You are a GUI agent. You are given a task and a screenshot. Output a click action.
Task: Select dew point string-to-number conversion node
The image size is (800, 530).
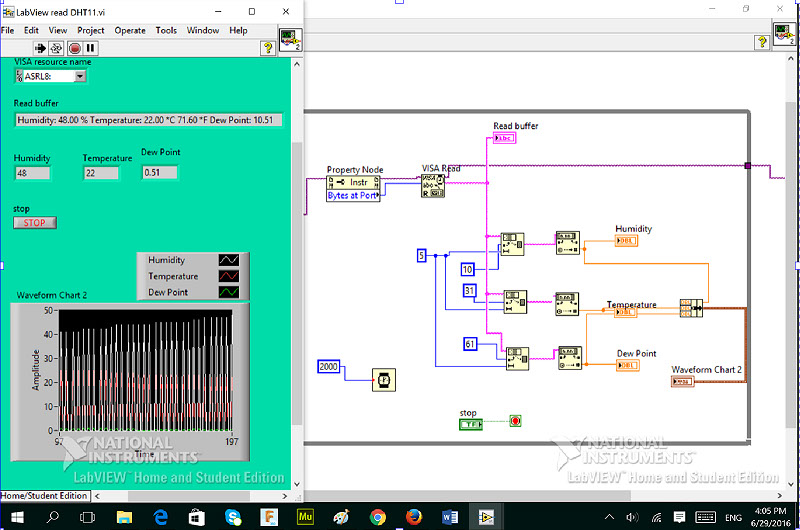point(570,358)
